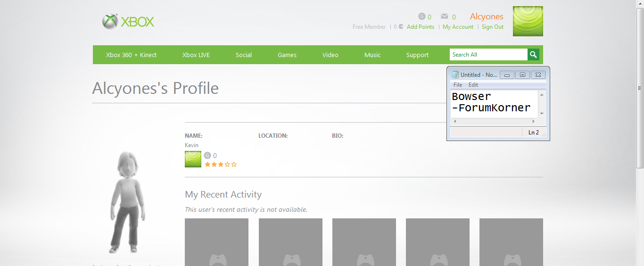This screenshot has height=266, width=644.
Task: Click Notepad horizontal scrollbar right arrow
Action: (x=534, y=122)
